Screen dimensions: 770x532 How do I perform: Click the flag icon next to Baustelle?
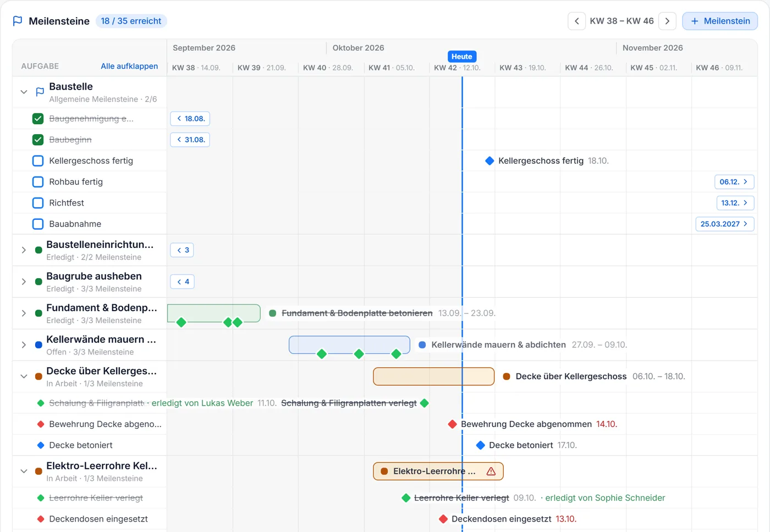(x=40, y=92)
